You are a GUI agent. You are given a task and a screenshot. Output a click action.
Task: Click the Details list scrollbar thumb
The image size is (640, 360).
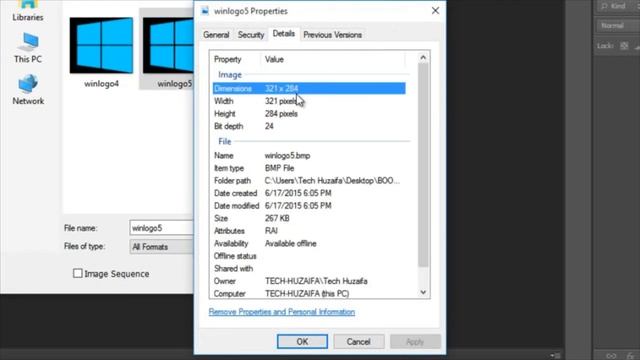pos(423,164)
